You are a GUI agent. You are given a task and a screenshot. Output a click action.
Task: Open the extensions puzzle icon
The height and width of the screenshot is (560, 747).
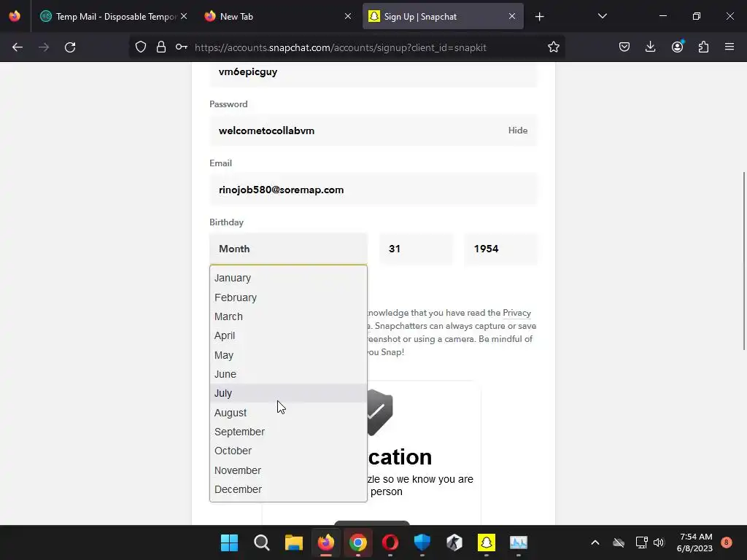pyautogui.click(x=703, y=47)
